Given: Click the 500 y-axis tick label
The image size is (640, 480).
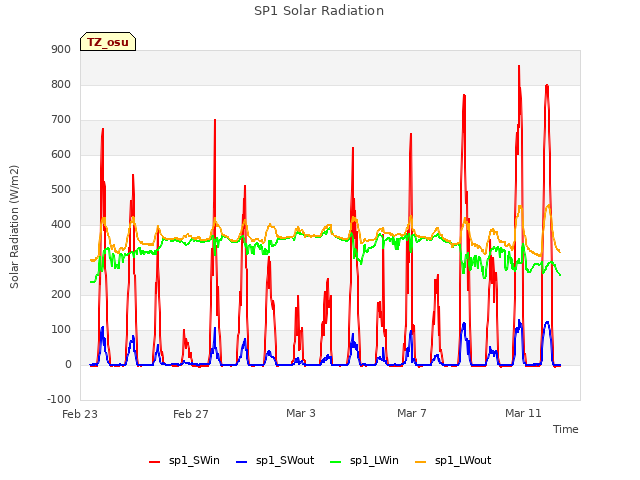Looking at the screenshot, I should pyautogui.click(x=61, y=190).
